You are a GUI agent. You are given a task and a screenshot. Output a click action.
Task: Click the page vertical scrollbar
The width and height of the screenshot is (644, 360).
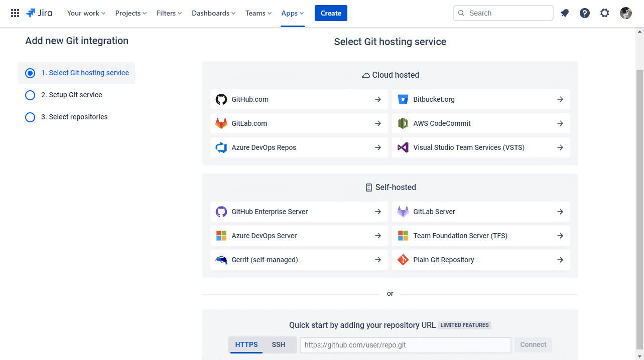(639, 201)
